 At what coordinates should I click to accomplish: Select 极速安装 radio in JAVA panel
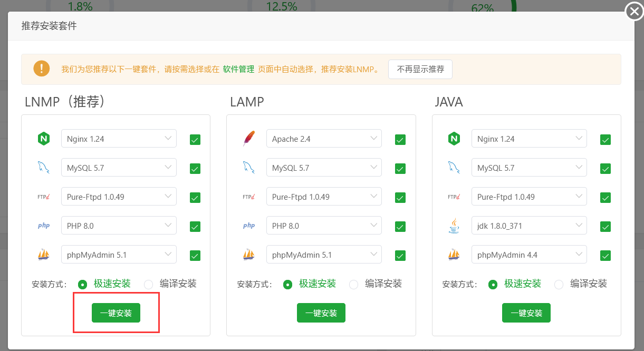click(493, 285)
